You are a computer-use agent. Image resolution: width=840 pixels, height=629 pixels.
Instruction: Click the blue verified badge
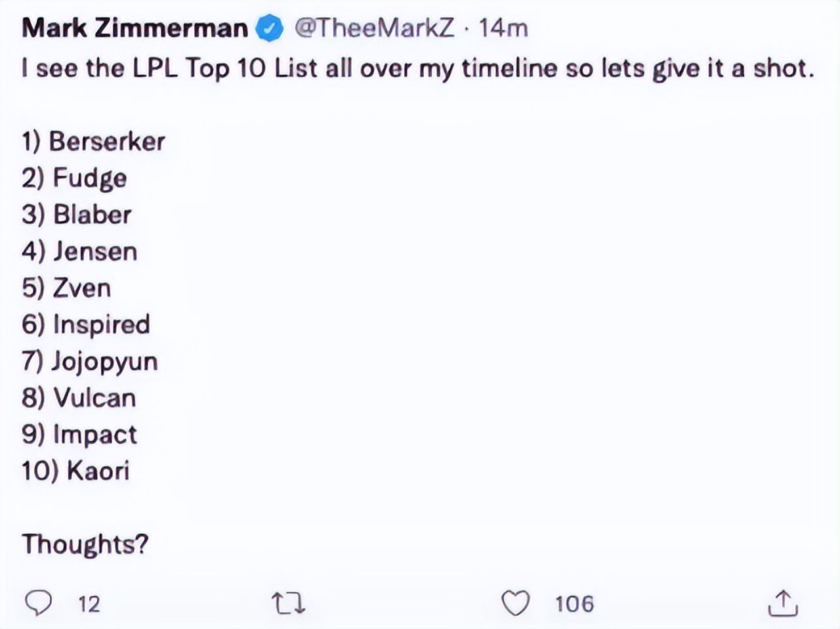[270, 28]
